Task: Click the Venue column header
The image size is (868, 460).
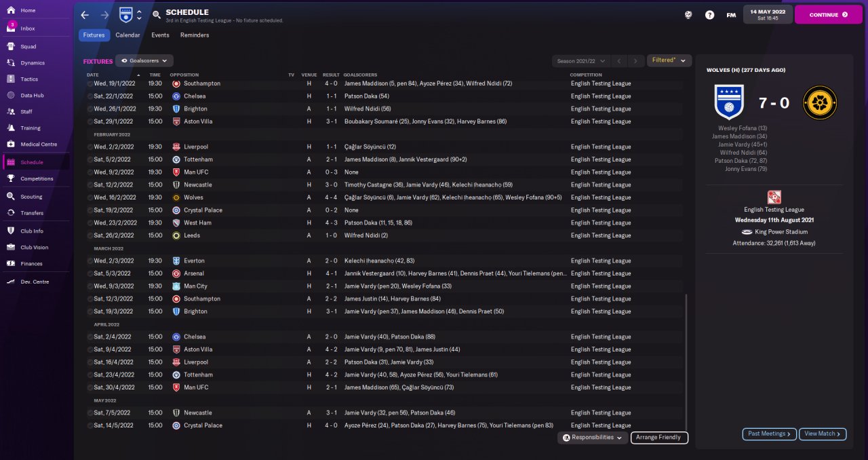Action: [309, 75]
